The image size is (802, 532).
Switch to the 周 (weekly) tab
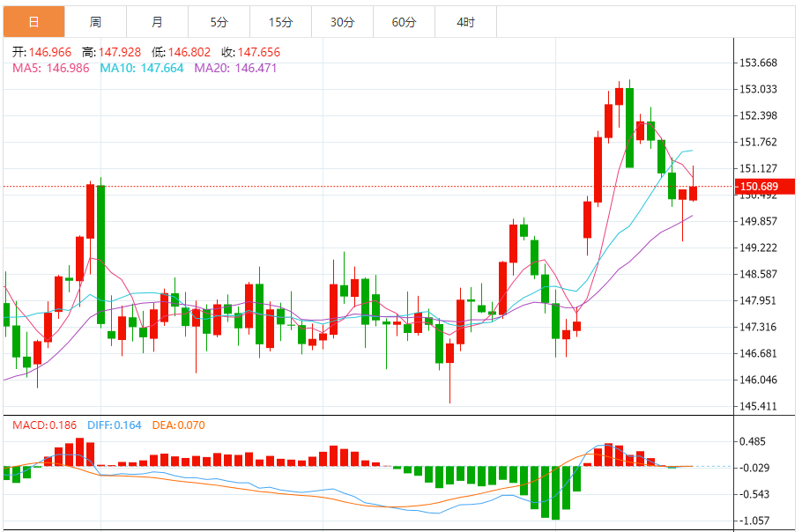95,22
